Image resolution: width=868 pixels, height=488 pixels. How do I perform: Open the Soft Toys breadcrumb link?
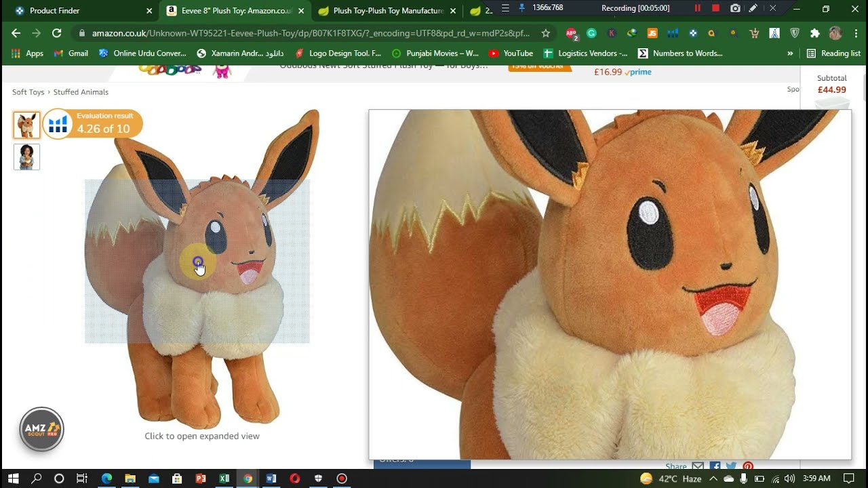coord(28,92)
